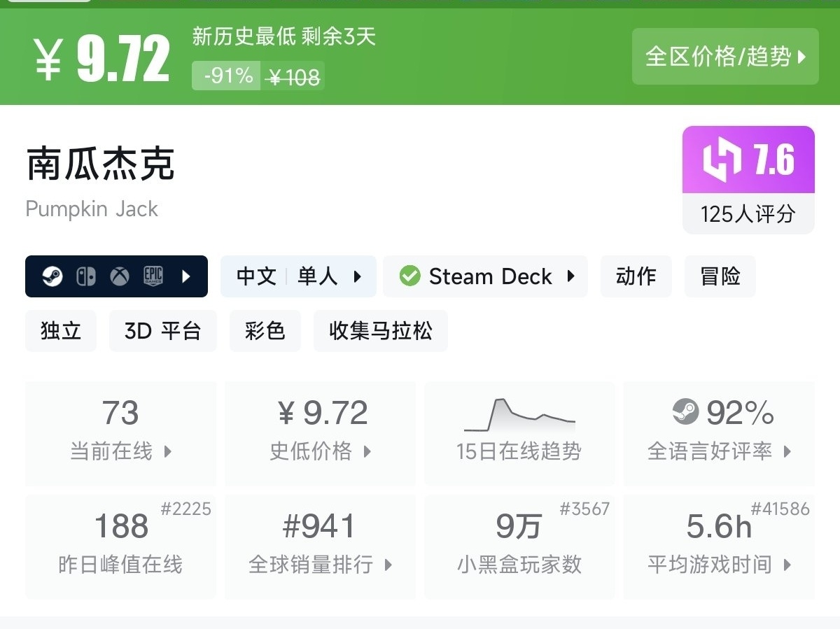Click the Xiaoheihe logo in the 7.6 rating badge

pos(722,160)
